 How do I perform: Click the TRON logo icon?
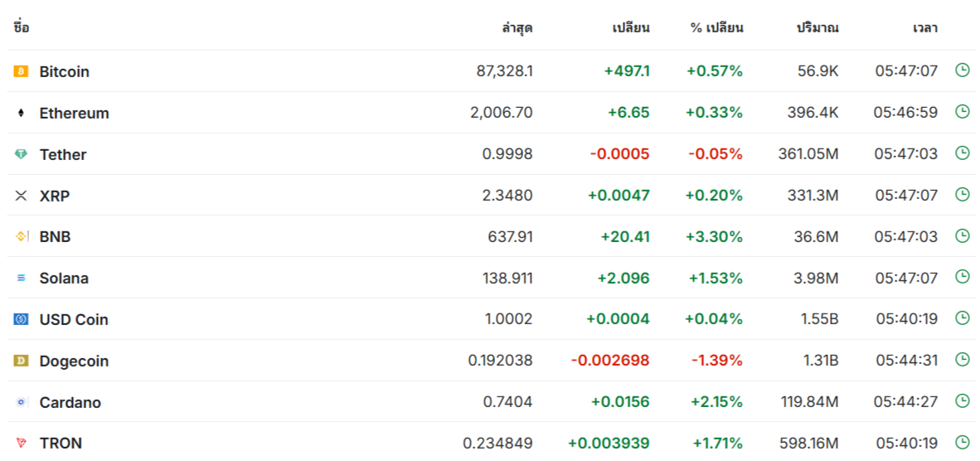pos(21,443)
